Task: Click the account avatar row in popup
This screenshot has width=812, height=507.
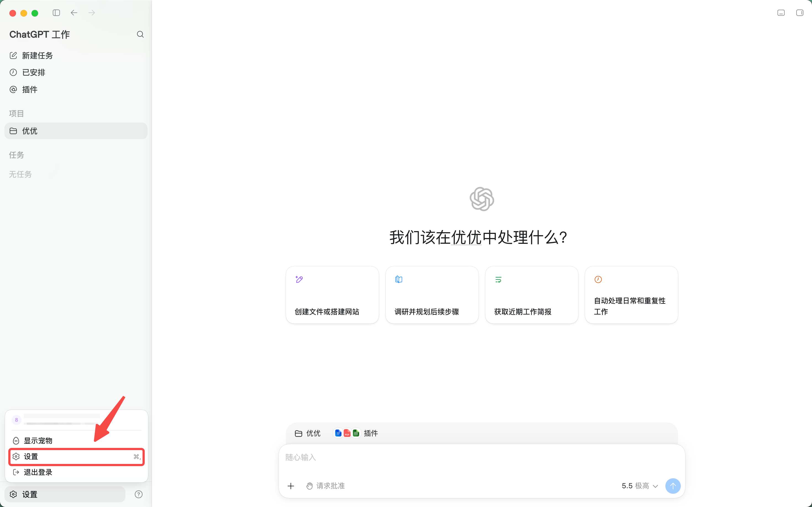Action: tap(77, 420)
